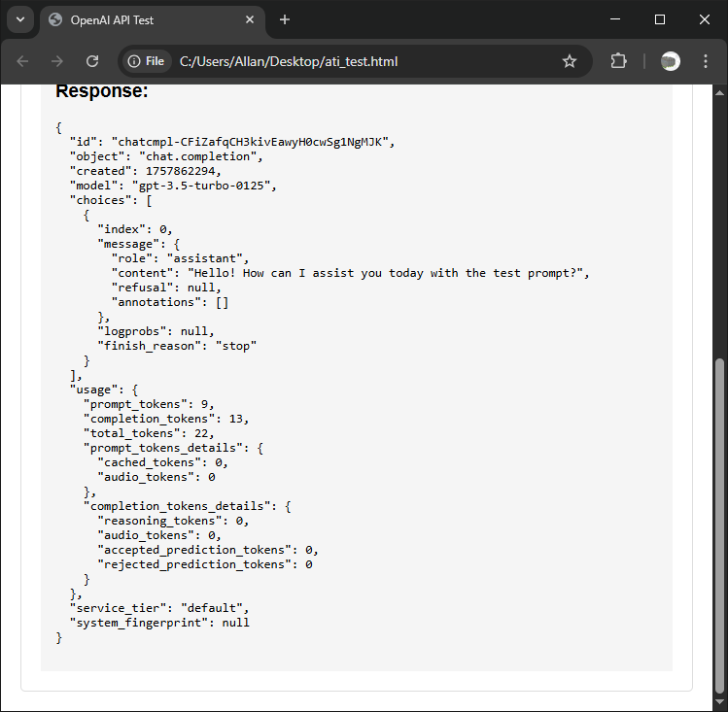Click the "service_tier": "default" line
728x712 pixels.
tap(159, 608)
